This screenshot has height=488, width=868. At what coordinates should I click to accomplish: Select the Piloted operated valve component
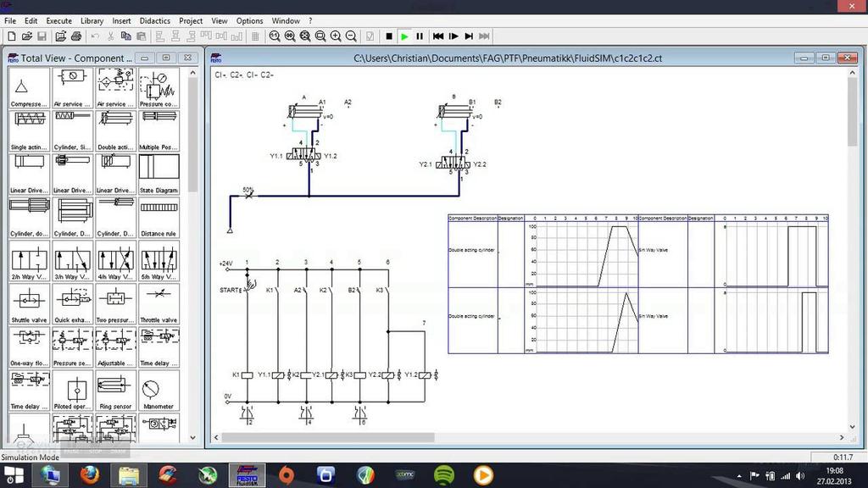72,390
